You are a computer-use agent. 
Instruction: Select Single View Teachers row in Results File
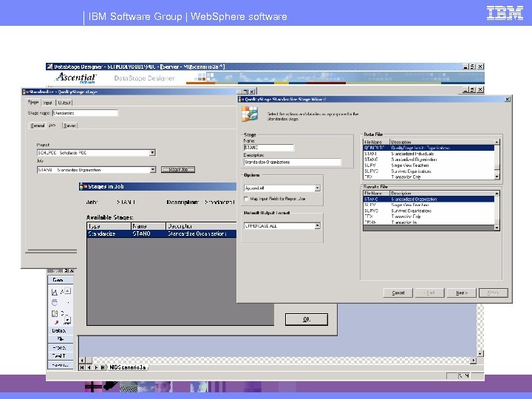tap(429, 205)
